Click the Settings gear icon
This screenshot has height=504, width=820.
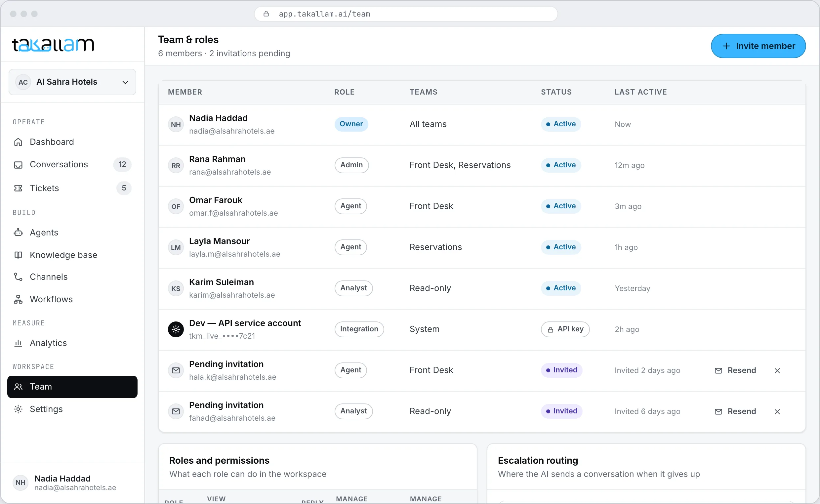(x=18, y=409)
